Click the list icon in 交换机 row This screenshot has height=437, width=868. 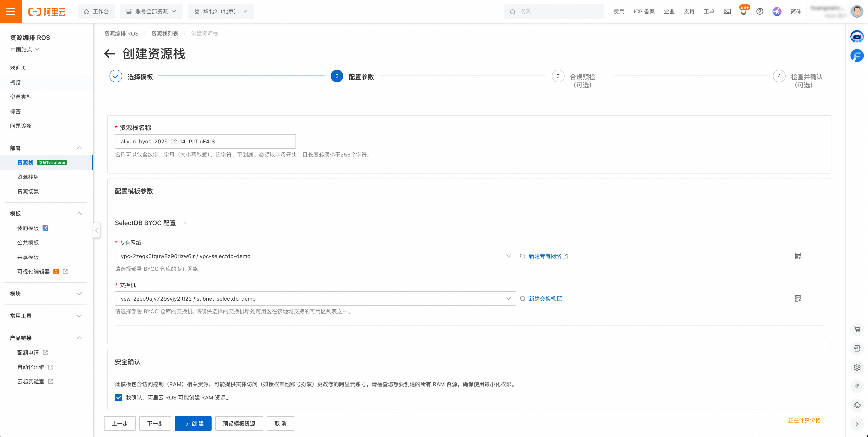pyautogui.click(x=798, y=299)
